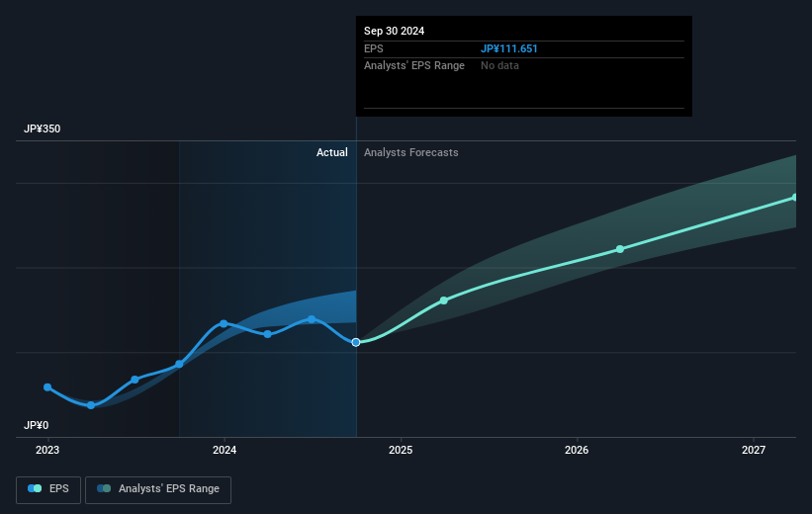Select the forecast data point in early 2026
812x514 pixels.
620,249
